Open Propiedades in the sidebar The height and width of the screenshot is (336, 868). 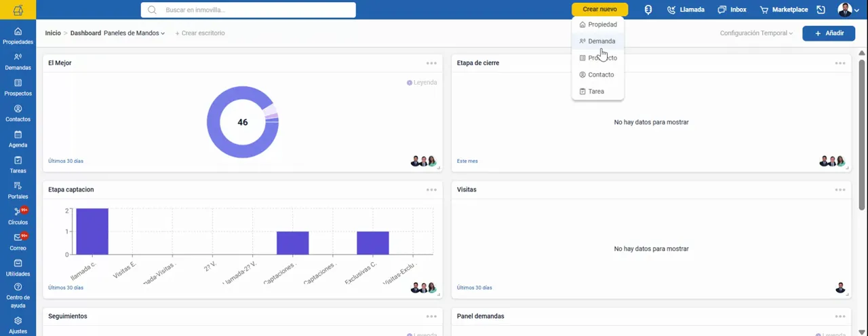(18, 36)
